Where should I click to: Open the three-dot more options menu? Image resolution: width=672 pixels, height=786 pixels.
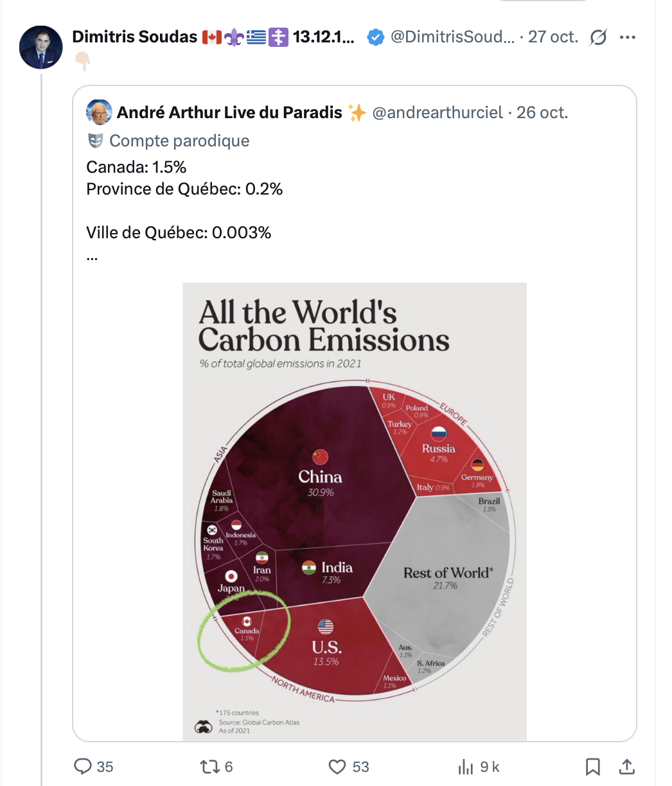626,37
